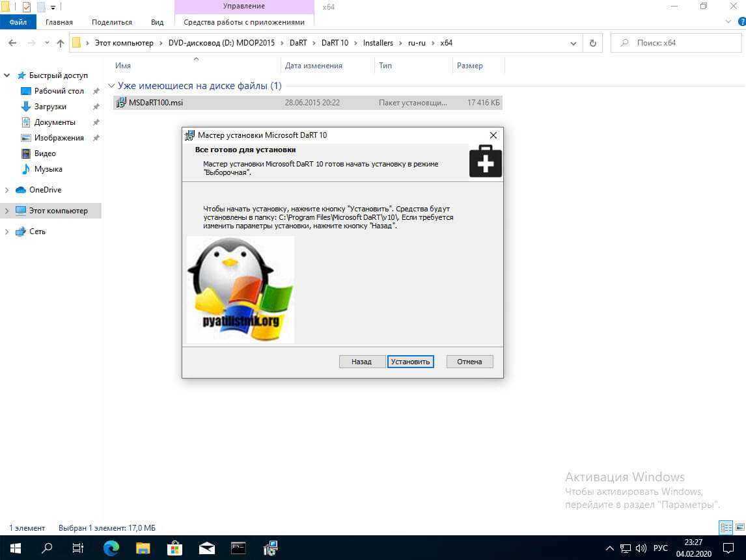This screenshot has width=746, height=560.
Task: Open the Файл menu
Action: pos(18,22)
